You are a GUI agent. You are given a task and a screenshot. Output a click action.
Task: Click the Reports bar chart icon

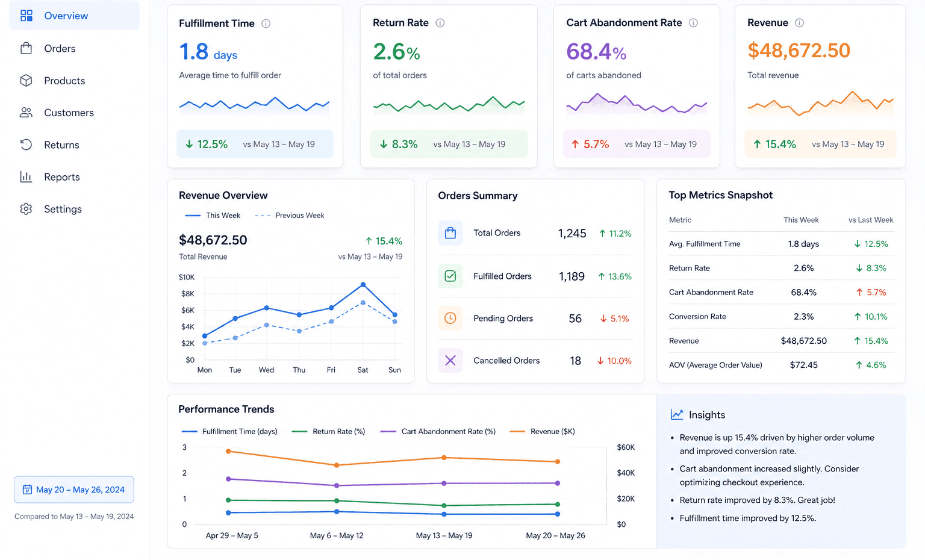[26, 176]
